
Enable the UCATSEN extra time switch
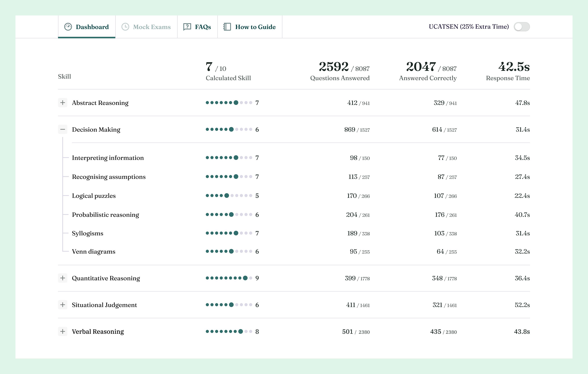pos(522,27)
